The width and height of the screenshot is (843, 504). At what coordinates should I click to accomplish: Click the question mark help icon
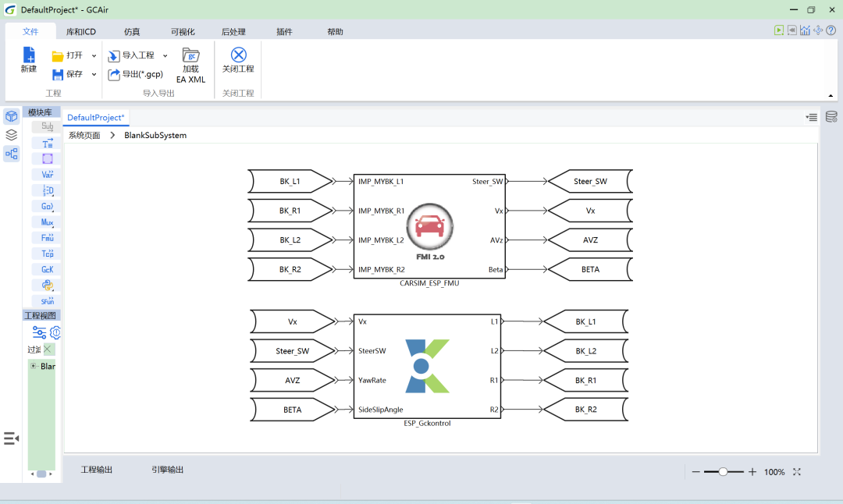click(x=831, y=30)
